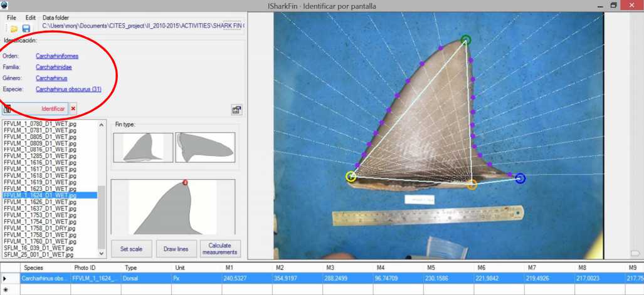This screenshot has width=644, height=295.
Task: Open the Edit menu
Action: (x=30, y=18)
